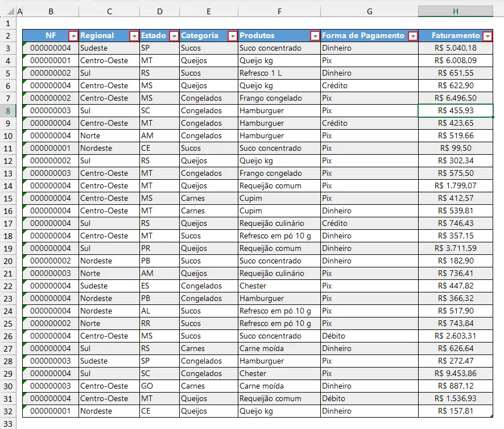Select all cells via corner triangle
504x429 pixels.
(x=11, y=12)
